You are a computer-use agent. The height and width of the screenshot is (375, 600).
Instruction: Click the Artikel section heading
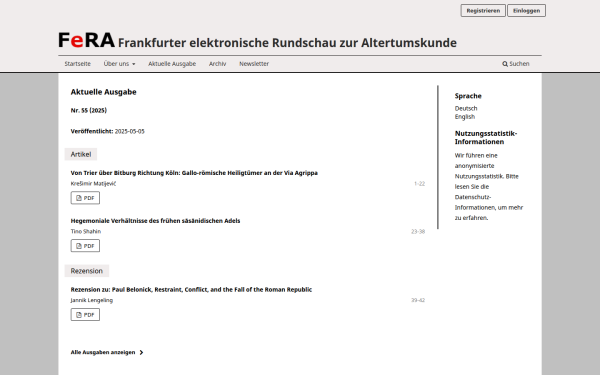[x=81, y=154]
